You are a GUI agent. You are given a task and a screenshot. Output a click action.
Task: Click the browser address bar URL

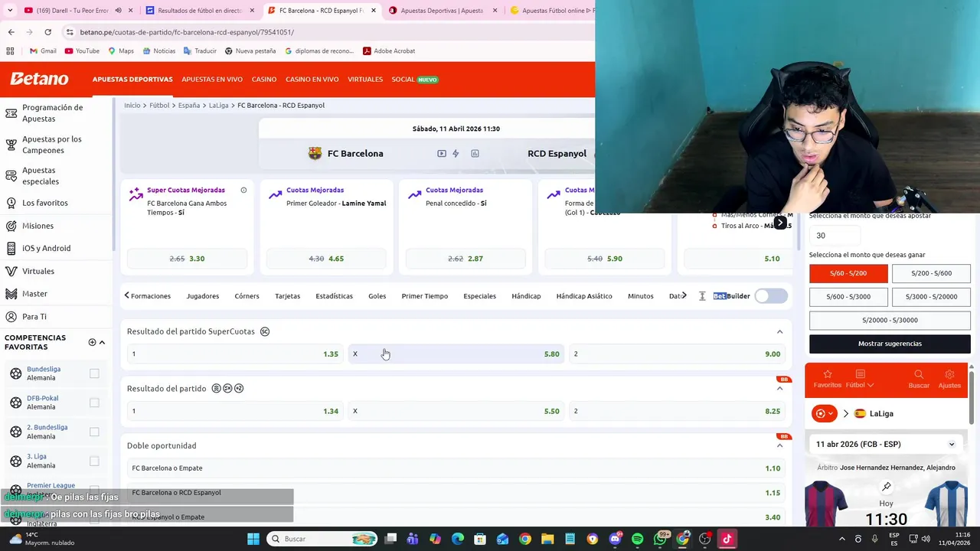(187, 32)
